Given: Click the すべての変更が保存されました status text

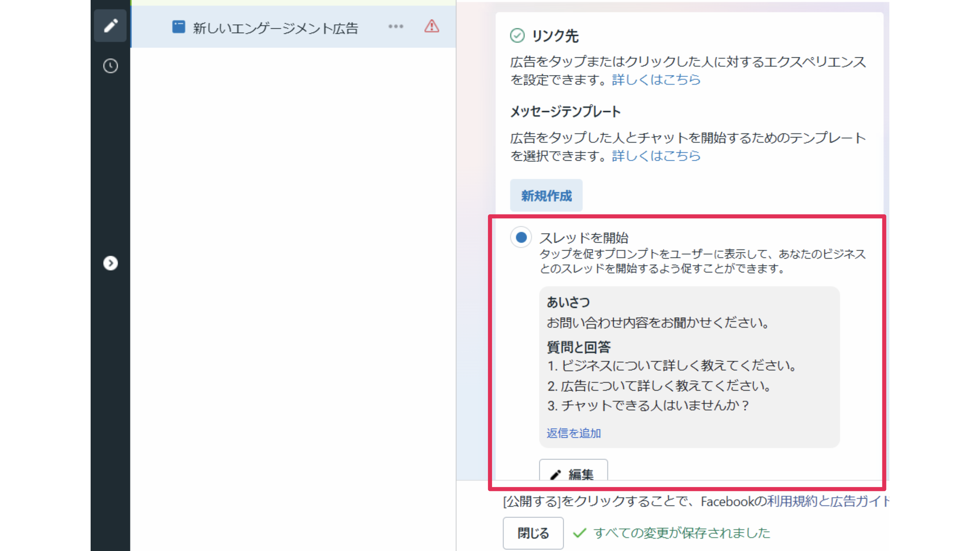Looking at the screenshot, I should coord(682,533).
